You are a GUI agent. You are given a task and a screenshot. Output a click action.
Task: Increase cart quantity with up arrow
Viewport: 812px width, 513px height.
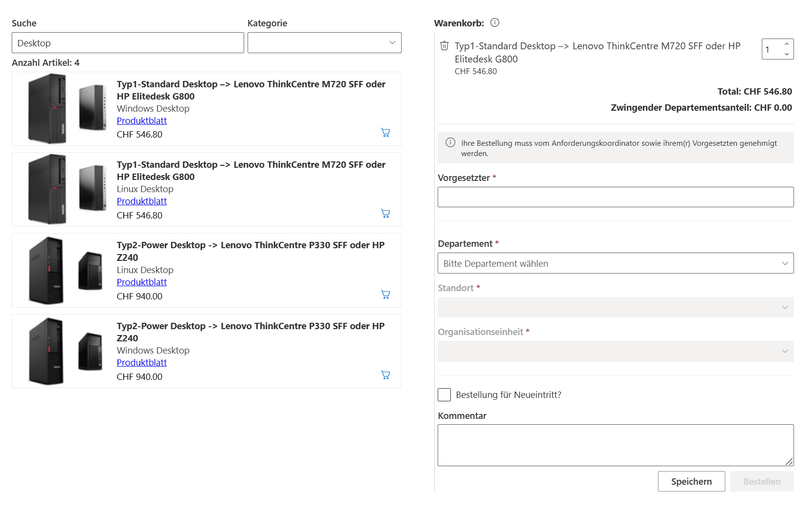(x=787, y=44)
